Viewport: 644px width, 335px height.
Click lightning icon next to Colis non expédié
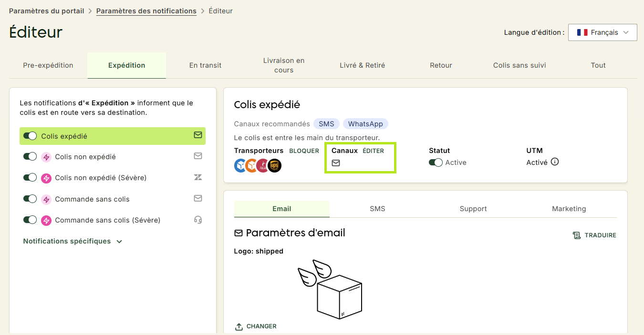(x=46, y=157)
